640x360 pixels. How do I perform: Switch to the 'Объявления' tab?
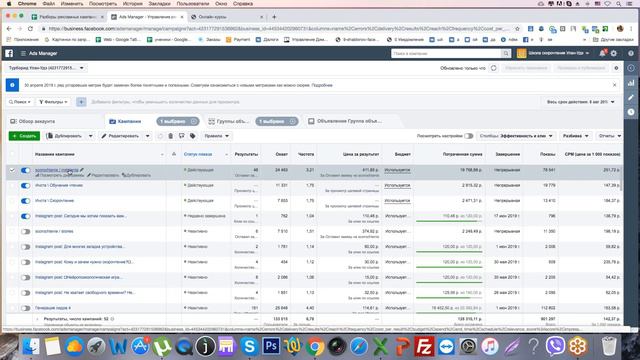[345, 121]
